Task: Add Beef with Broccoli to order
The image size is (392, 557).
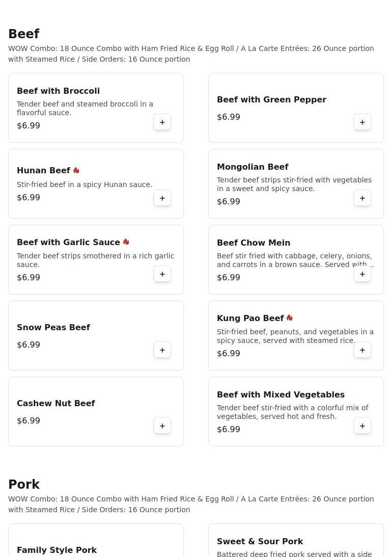Action: click(162, 122)
